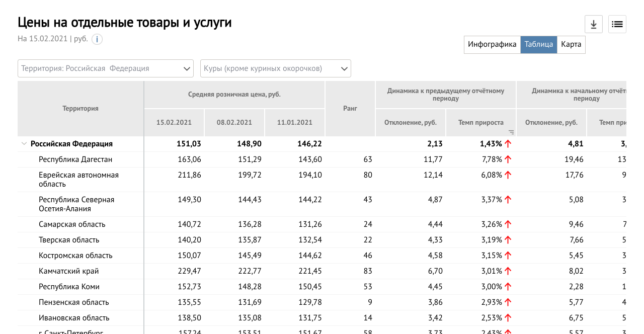
Task: Click the red up arrow beside 3,26%
Action: 508,224
